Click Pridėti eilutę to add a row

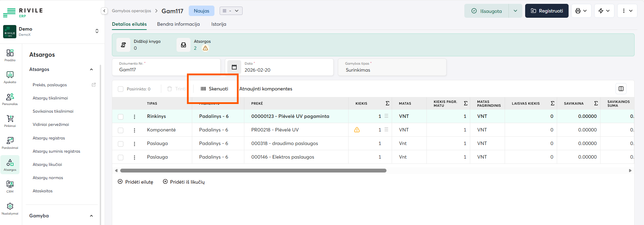click(x=136, y=182)
